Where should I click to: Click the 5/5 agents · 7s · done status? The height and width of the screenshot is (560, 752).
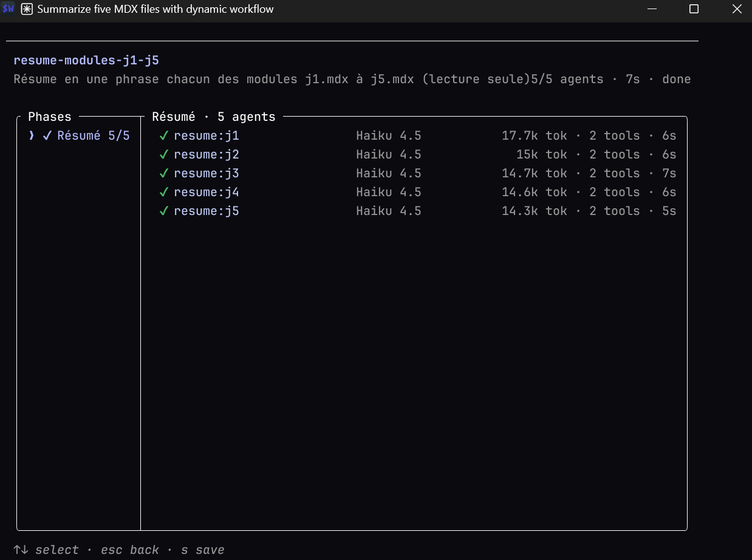[612, 79]
